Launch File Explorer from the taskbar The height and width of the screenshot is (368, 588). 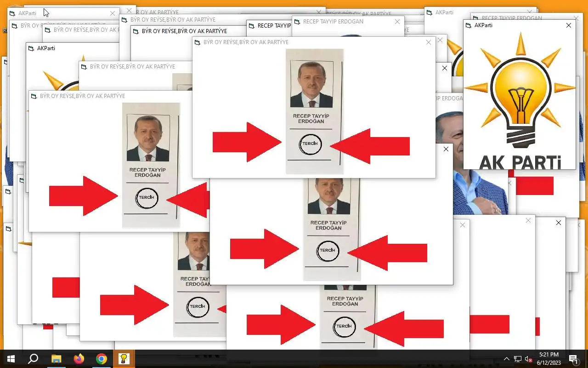click(x=56, y=359)
